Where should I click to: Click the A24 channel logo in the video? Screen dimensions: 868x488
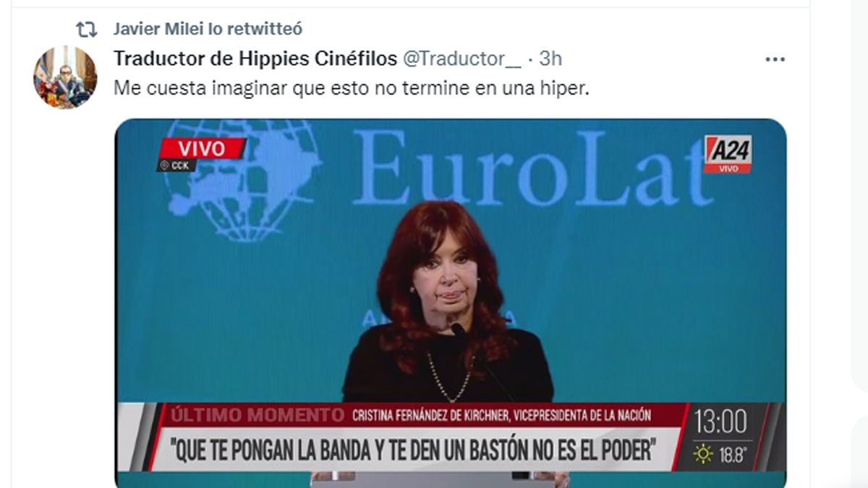728,154
